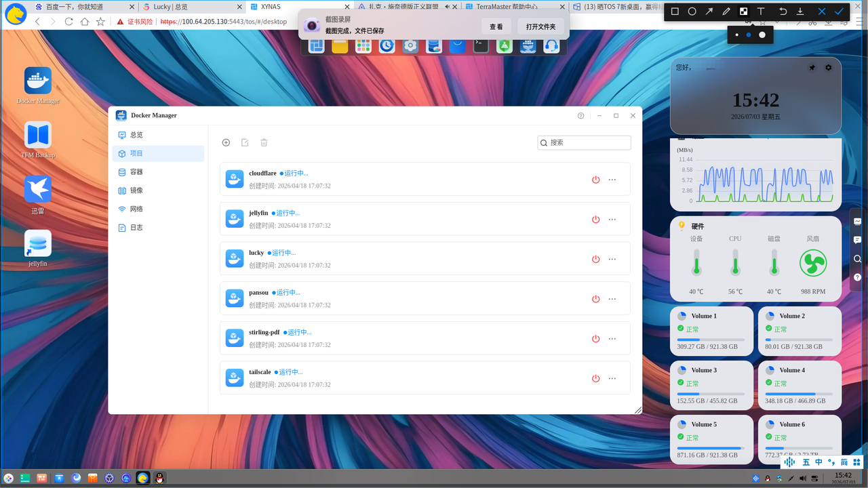Switch to 百度一下 browser tab
Image resolution: width=868 pixels, height=488 pixels.
83,7
